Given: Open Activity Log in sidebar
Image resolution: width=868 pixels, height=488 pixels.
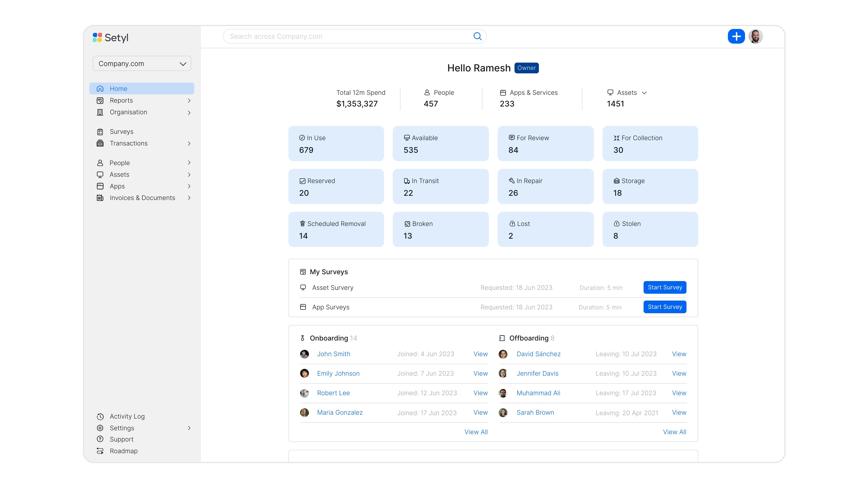Looking at the screenshot, I should (127, 416).
